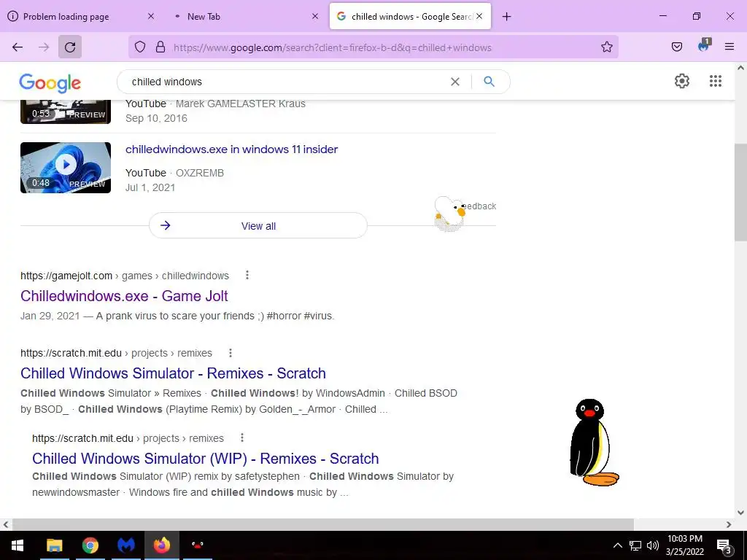Click the scroll down arrow
Viewport: 747px width, 560px height.
740,513
